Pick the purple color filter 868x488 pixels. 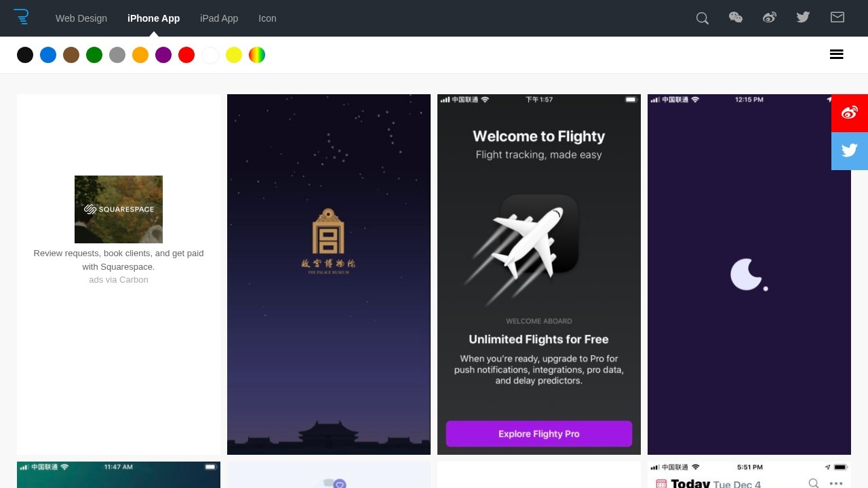pyautogui.click(x=163, y=55)
